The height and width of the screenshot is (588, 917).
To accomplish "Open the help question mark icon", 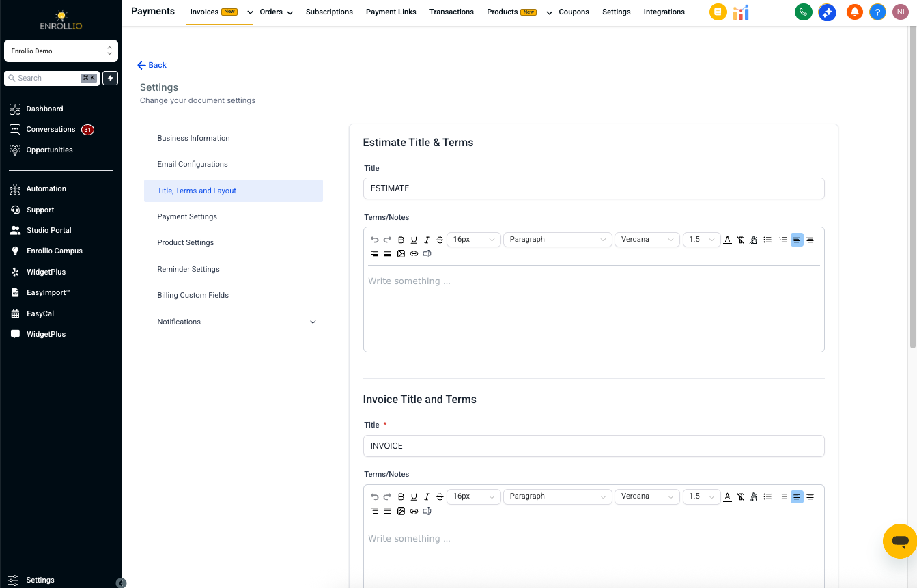I will tap(877, 12).
